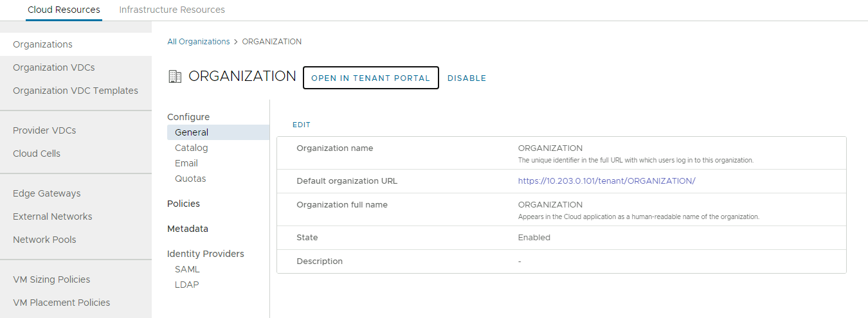Image resolution: width=868 pixels, height=318 pixels.
Task: Open VM Sizing Policies
Action: click(x=51, y=279)
